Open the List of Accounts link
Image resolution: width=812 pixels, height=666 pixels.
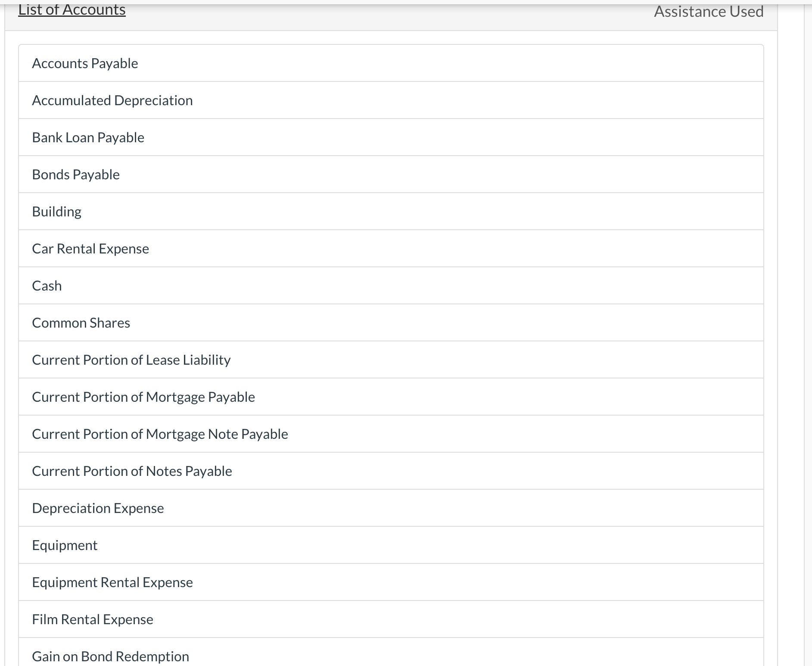pyautogui.click(x=72, y=9)
